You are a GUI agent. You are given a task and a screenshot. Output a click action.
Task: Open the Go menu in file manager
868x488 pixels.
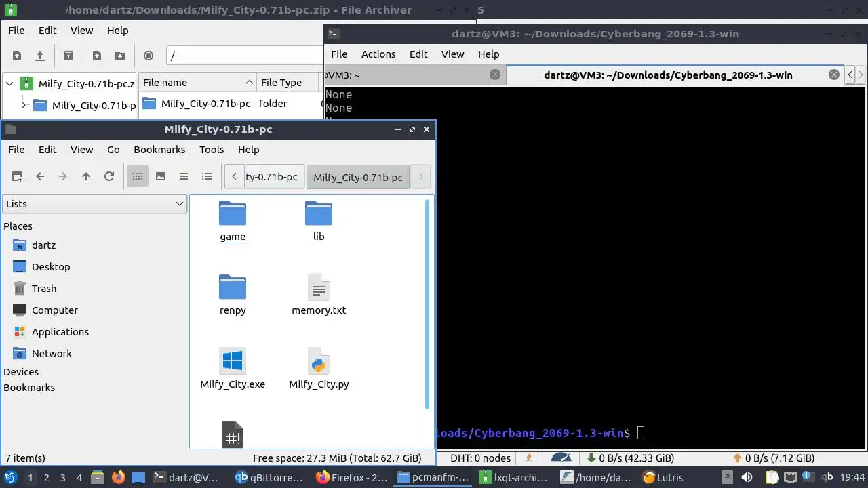pos(113,150)
